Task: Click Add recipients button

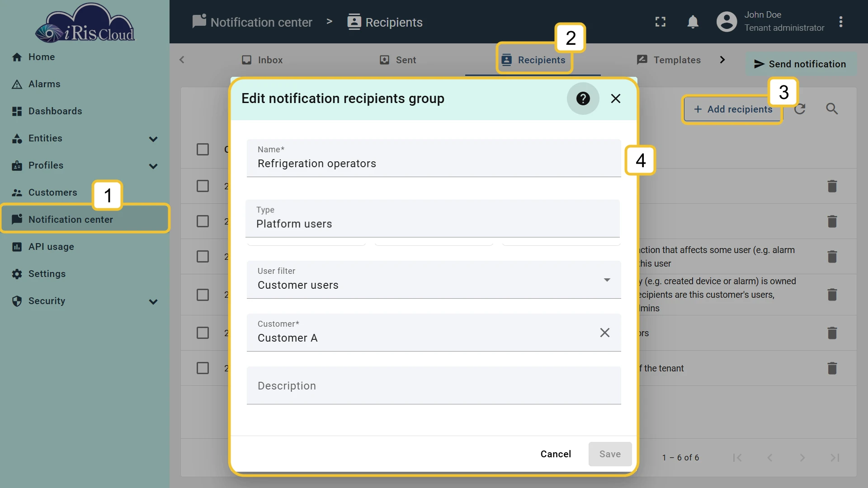Action: (732, 109)
